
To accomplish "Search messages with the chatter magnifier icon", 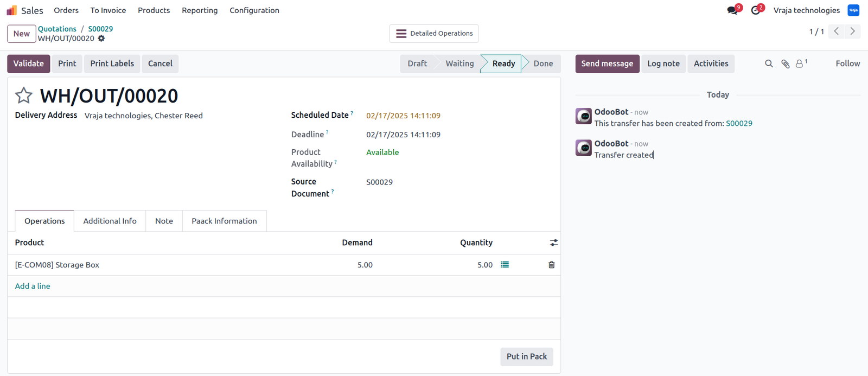I will pyautogui.click(x=769, y=63).
